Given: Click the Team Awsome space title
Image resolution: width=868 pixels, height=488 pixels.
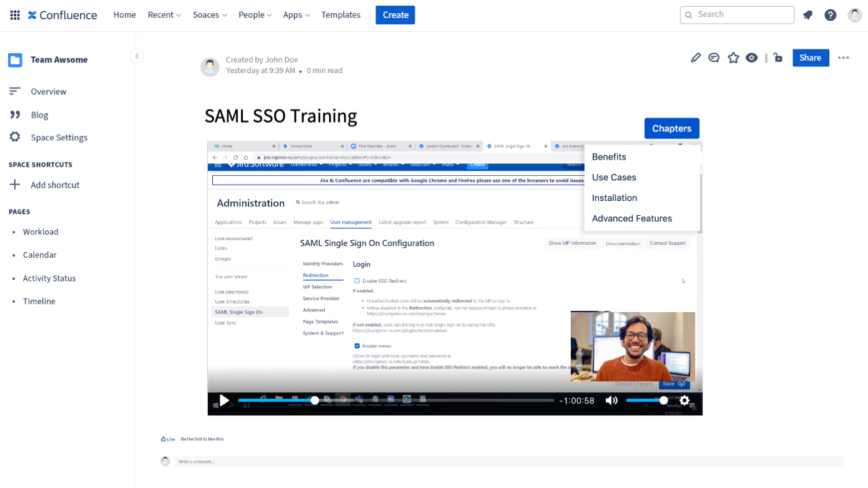Looking at the screenshot, I should 59,60.
